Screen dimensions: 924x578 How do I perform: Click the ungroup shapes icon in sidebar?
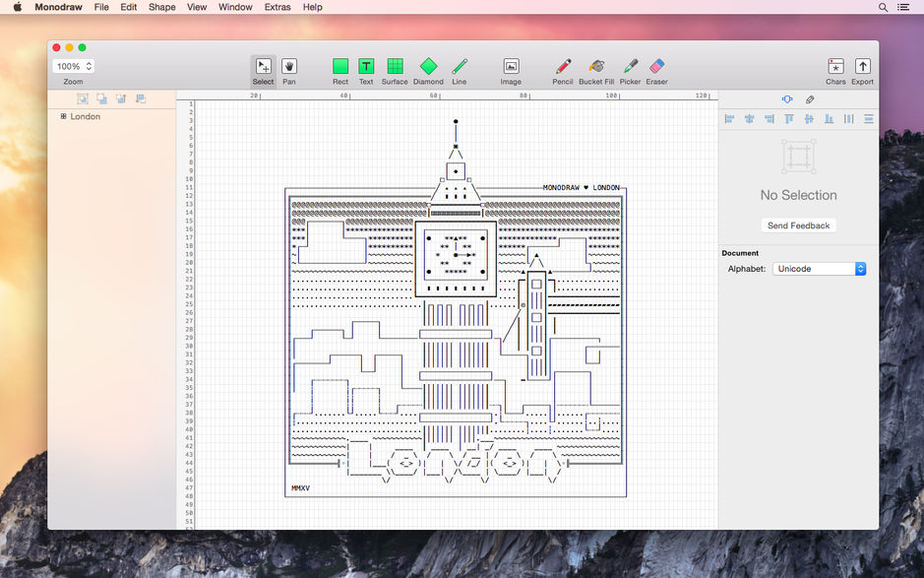pos(102,98)
